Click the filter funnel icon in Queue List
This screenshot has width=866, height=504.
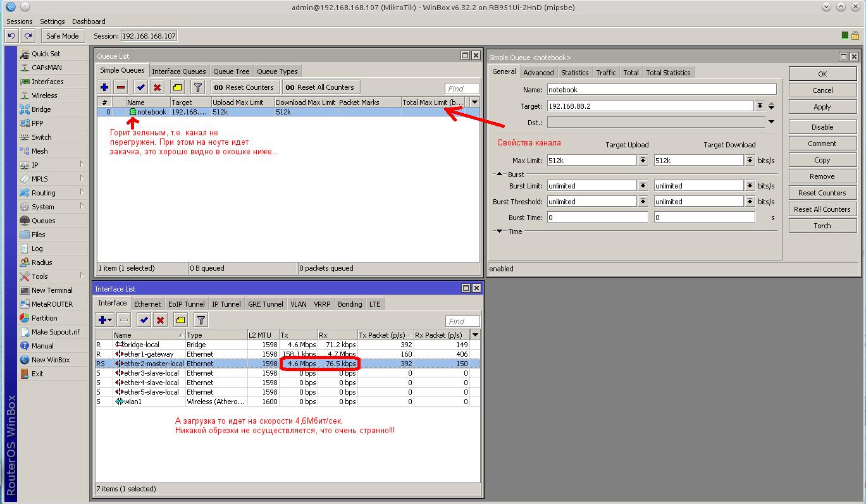tap(198, 87)
